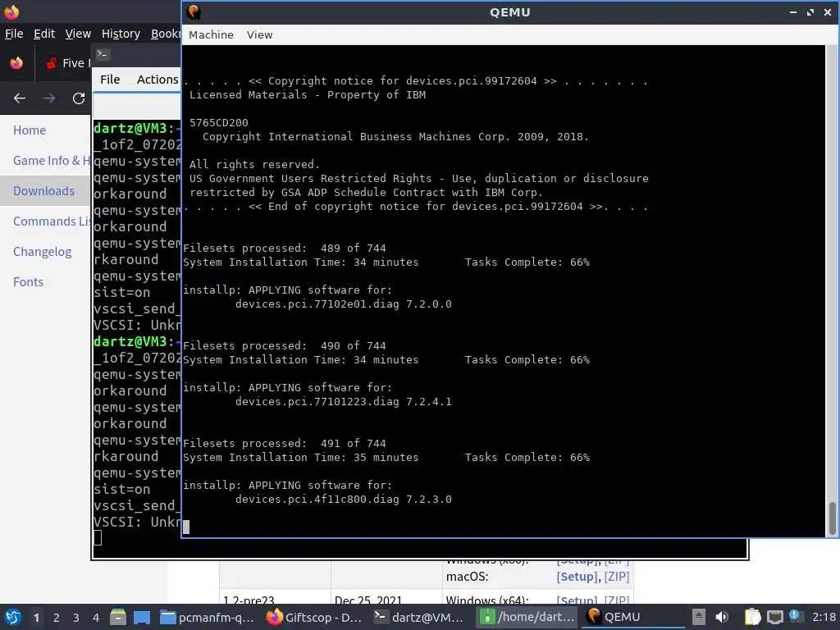
Task: Click 'Filesets processed: 491 of 744' line
Action: [x=285, y=443]
